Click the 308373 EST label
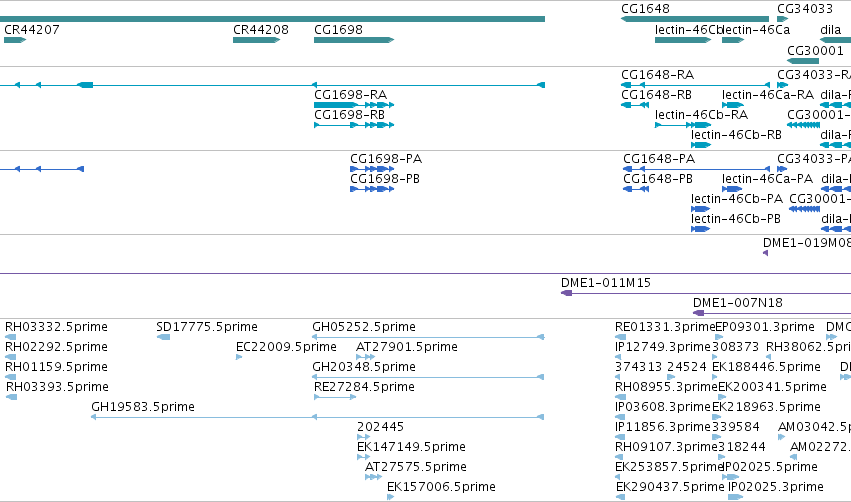The image size is (851, 502). click(735, 347)
